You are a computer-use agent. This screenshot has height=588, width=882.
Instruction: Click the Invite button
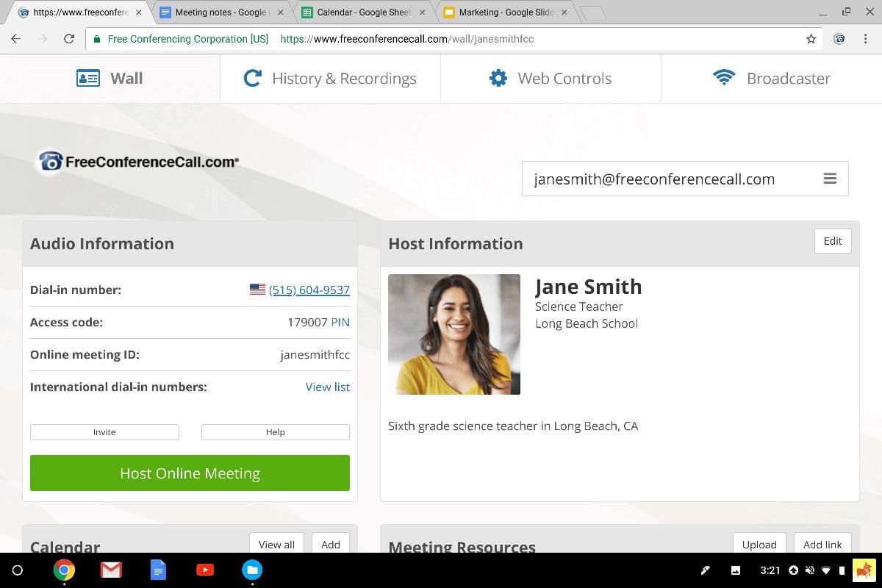pos(104,432)
